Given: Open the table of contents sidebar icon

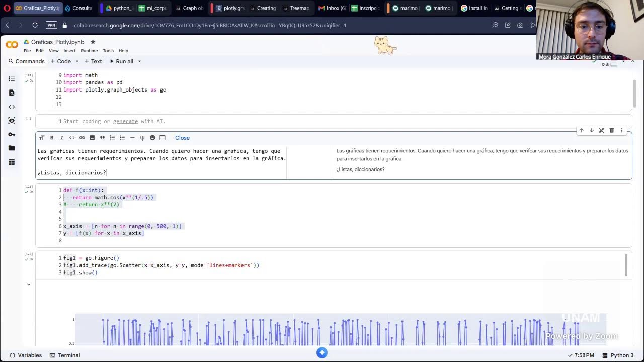Looking at the screenshot, I should tap(12, 79).
